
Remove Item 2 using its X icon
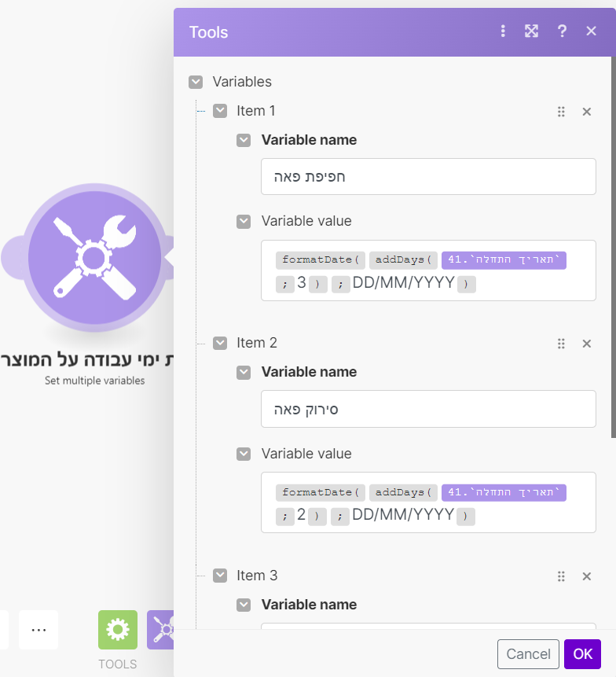tap(586, 344)
